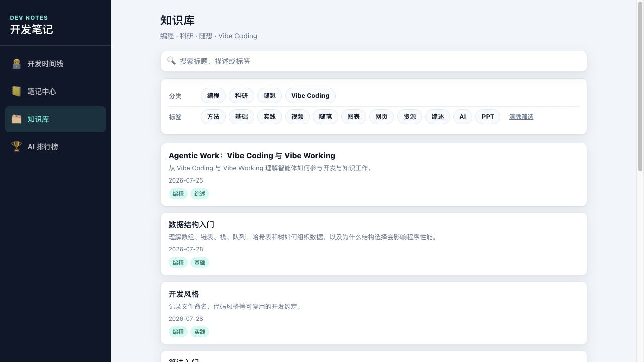Image resolution: width=644 pixels, height=362 pixels.
Task: Click the 数据结构入门 description text
Action: click(x=303, y=237)
